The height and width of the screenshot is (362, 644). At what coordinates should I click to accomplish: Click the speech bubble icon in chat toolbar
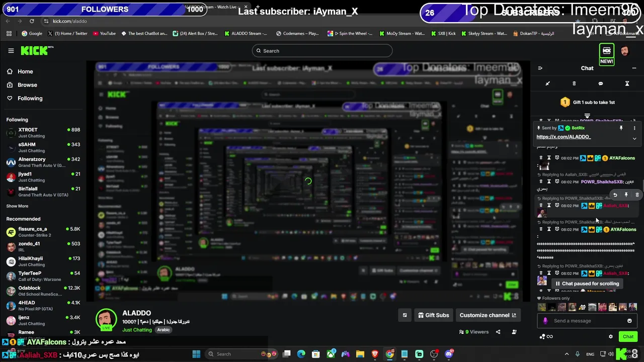600,83
